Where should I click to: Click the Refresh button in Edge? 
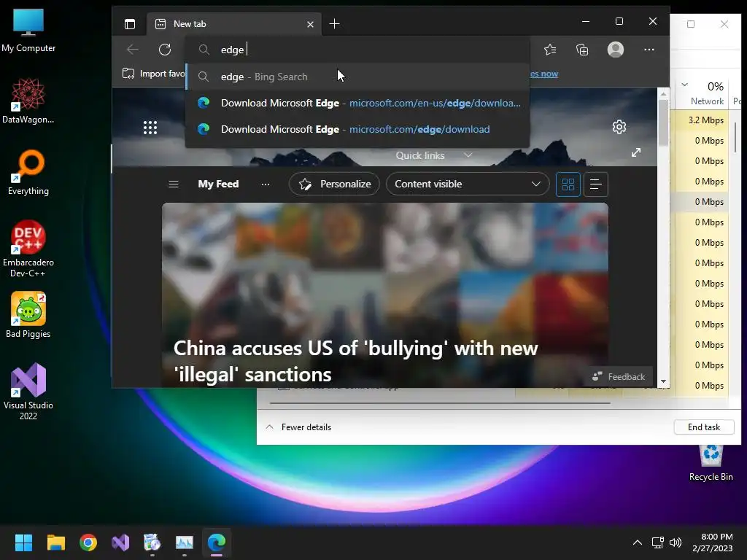[165, 50]
